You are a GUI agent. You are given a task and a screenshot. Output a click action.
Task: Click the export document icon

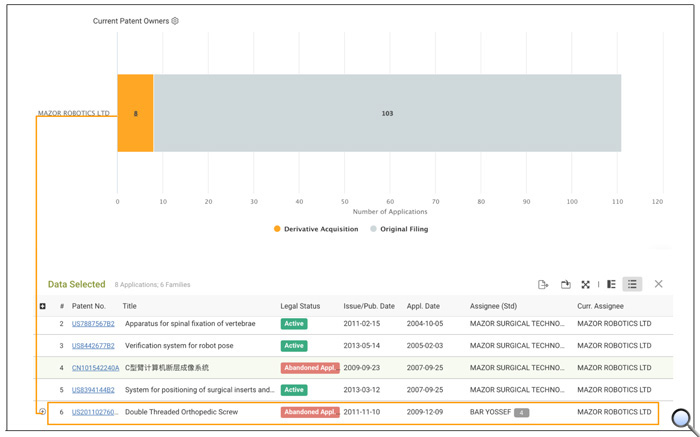(543, 284)
